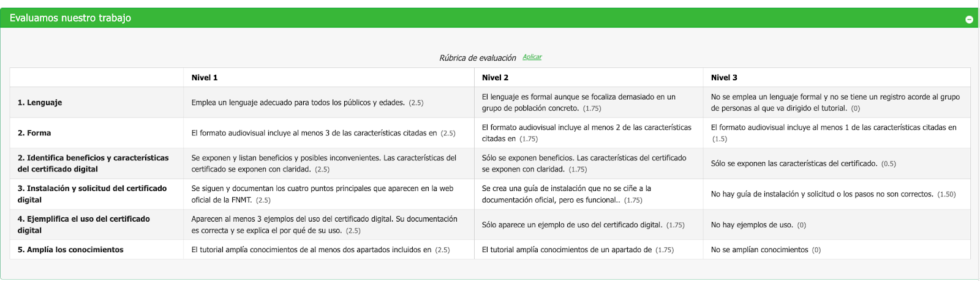Select the Nivel 2 column header
This screenshot has height=281, width=980.
589,77
